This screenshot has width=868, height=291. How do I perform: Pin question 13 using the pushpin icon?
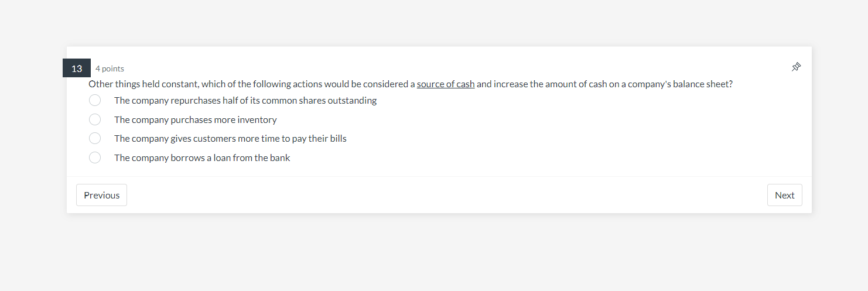[x=796, y=67]
